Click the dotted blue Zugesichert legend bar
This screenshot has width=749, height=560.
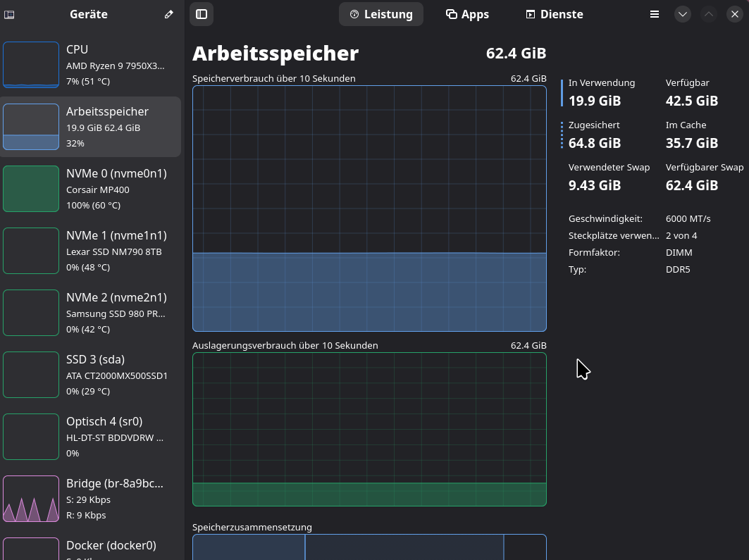pos(562,135)
